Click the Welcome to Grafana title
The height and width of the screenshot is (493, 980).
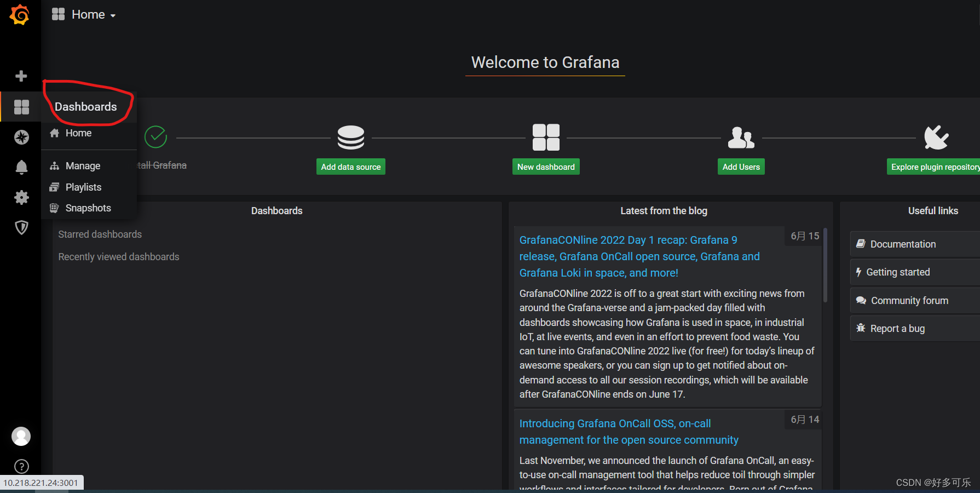pyautogui.click(x=545, y=62)
